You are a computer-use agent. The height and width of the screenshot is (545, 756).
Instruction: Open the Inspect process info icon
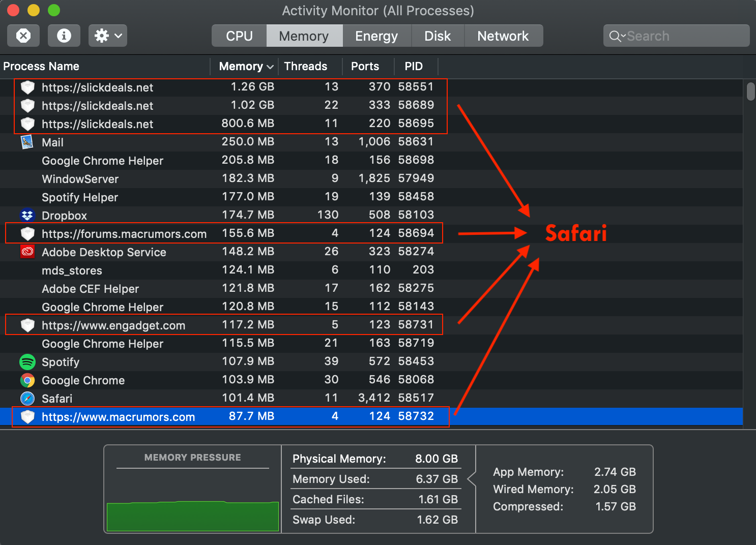[64, 36]
